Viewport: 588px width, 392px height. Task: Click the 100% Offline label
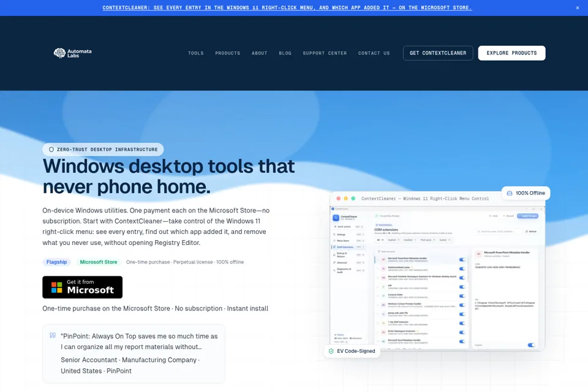click(530, 193)
